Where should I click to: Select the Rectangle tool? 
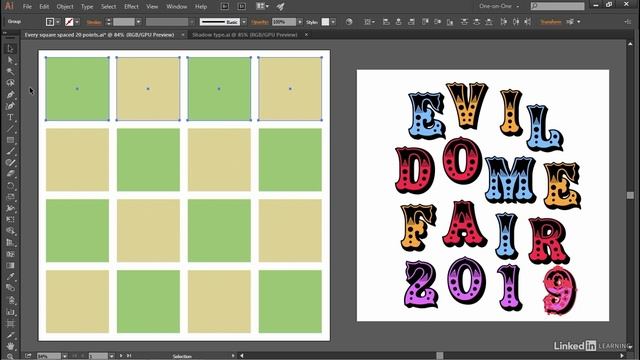tap(10, 140)
